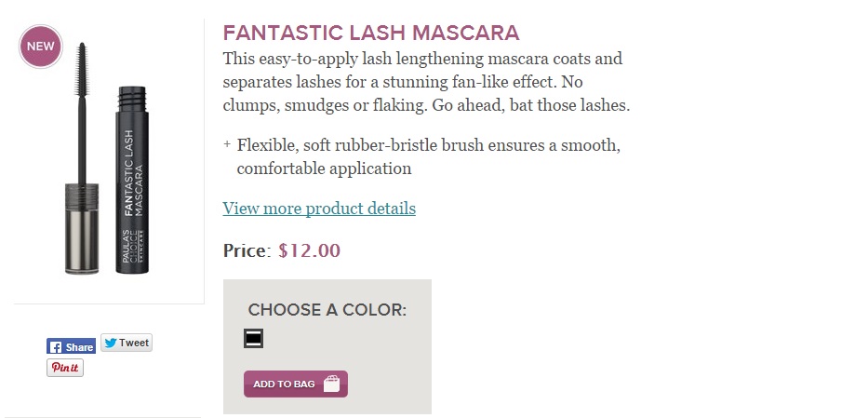The image size is (868, 418).
Task: Select the black color swatch
Action: click(x=253, y=339)
